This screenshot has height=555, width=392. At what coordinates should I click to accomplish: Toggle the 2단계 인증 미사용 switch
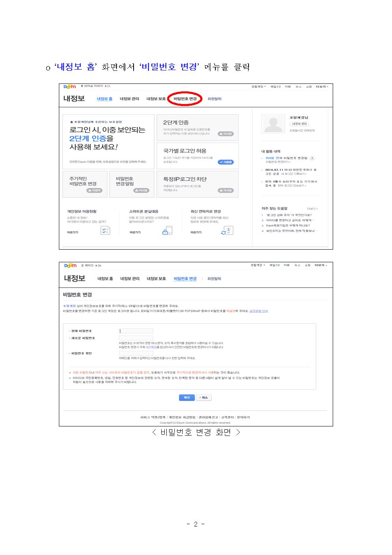[x=226, y=134]
